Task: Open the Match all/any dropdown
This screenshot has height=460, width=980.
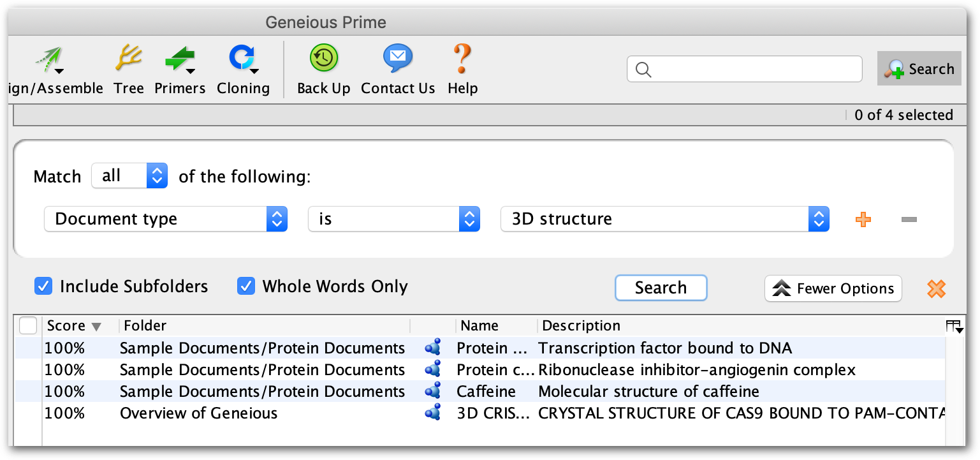Action: click(x=129, y=175)
